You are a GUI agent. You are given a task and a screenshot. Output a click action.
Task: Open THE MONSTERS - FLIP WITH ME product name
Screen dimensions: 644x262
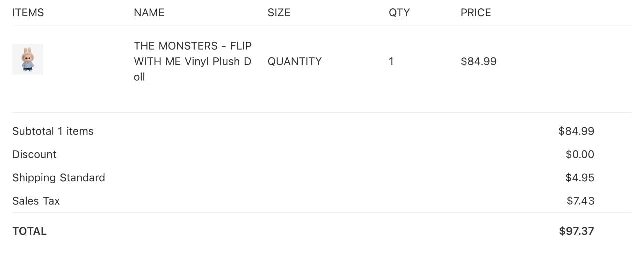tap(193, 61)
